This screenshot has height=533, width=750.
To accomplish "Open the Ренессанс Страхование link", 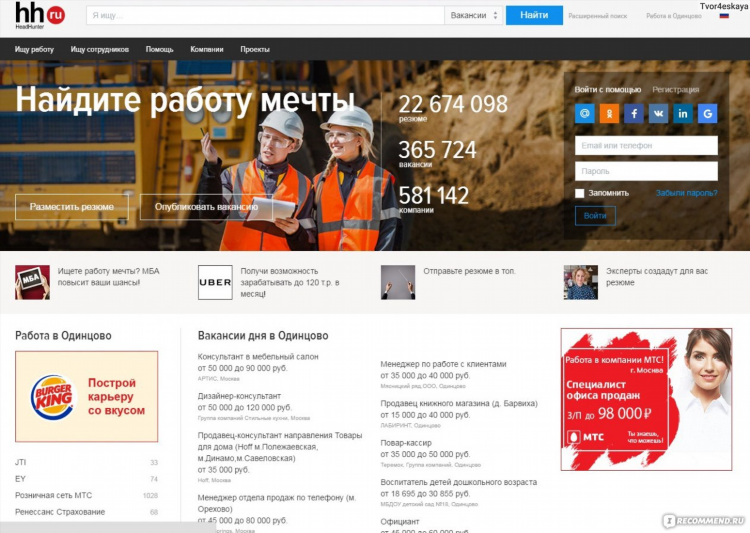I will 60,512.
